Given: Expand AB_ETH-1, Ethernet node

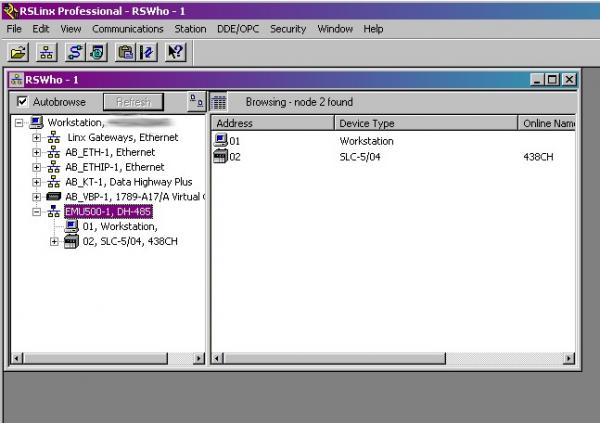Looking at the screenshot, I should pyautogui.click(x=36, y=152).
